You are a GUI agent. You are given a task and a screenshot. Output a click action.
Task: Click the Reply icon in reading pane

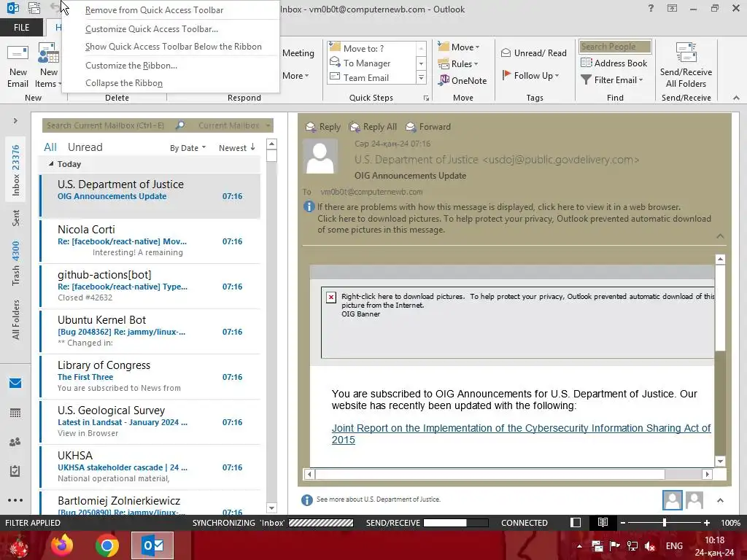click(x=311, y=127)
